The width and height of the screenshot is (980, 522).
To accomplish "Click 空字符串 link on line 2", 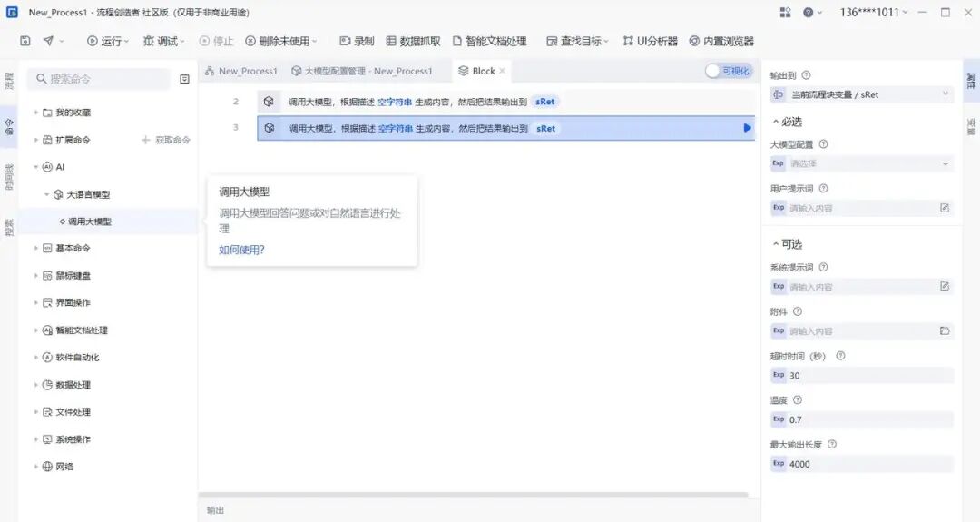I will [395, 102].
